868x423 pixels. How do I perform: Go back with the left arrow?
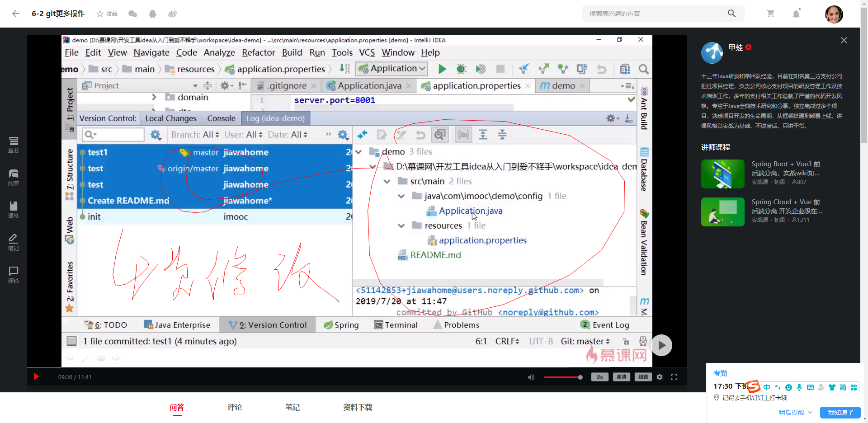[x=16, y=14]
